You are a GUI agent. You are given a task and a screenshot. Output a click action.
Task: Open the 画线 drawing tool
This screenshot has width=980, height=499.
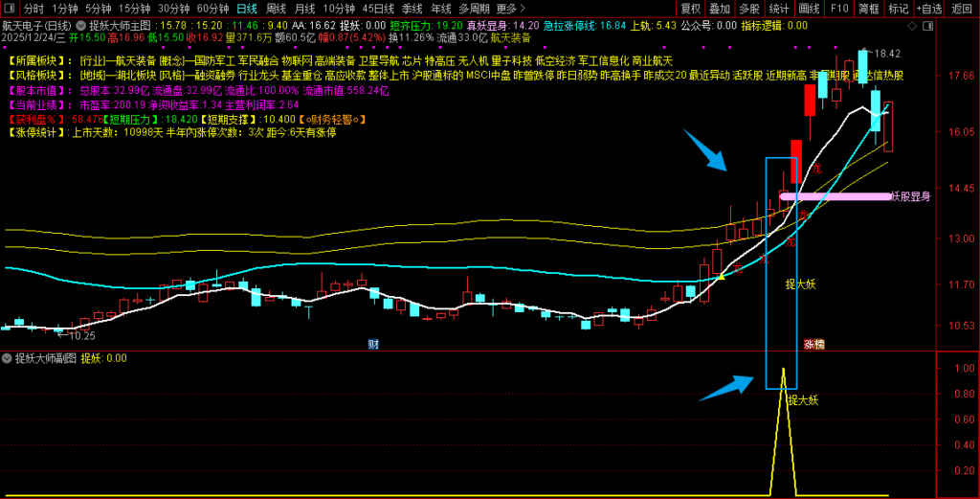click(810, 9)
